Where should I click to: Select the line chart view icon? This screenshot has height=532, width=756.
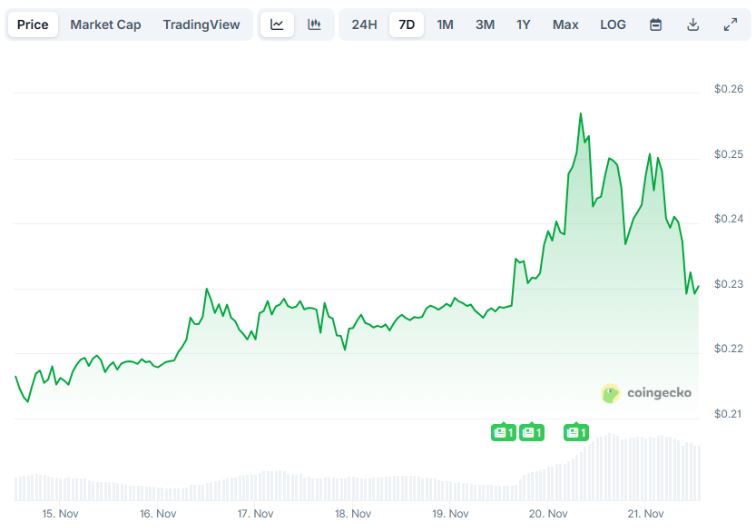(x=278, y=25)
